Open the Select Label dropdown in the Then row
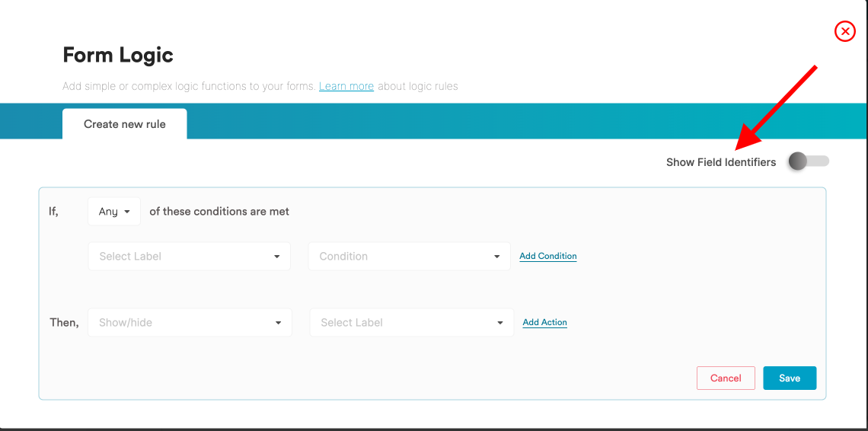868x431 pixels. click(x=412, y=322)
